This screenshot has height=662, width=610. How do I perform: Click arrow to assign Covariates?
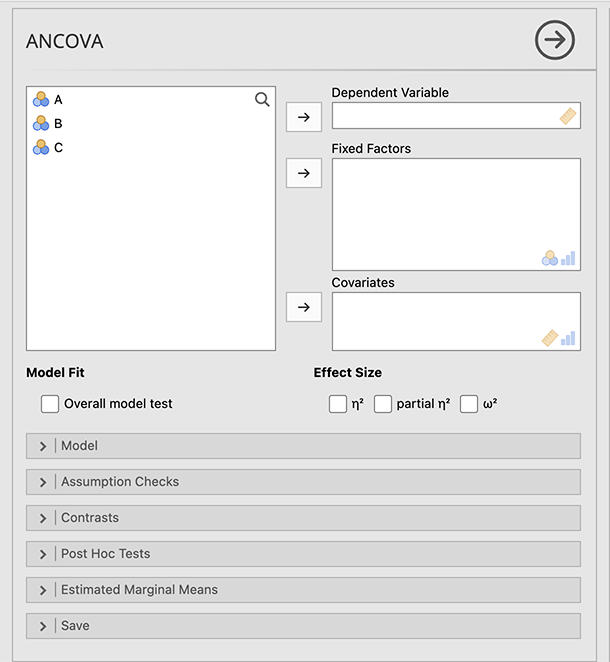pos(304,307)
